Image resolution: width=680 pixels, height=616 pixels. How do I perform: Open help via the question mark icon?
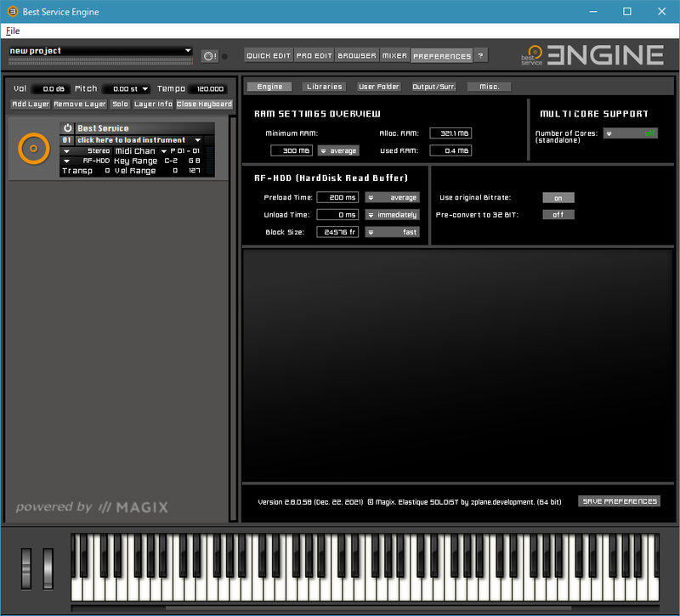[x=481, y=55]
